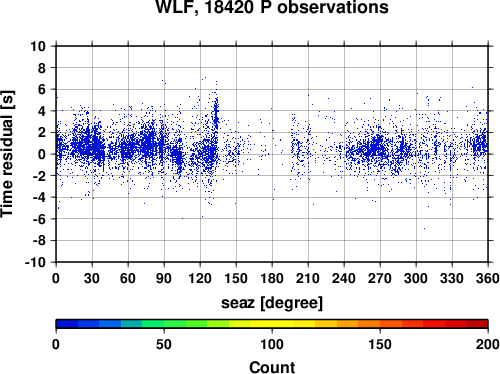This screenshot has height=374, width=500.
Task: Click x-axis tick label 180
Action: click(272, 278)
